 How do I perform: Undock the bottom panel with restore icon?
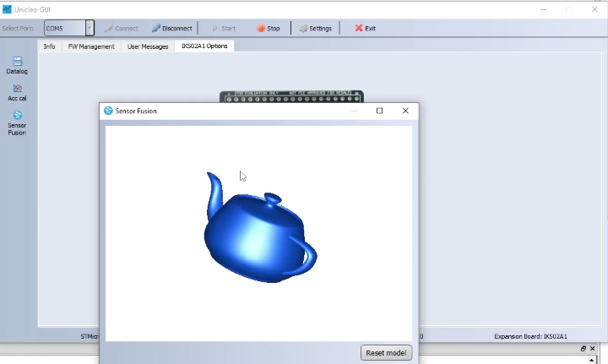point(584,349)
